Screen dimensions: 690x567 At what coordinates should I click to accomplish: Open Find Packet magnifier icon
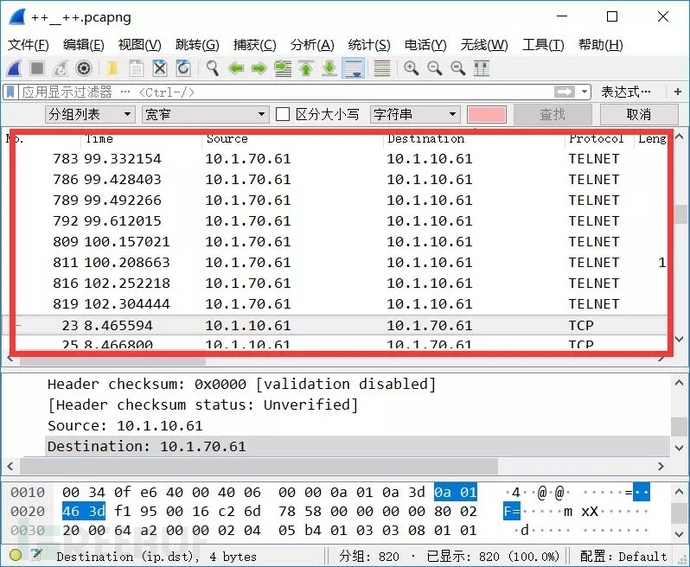click(213, 69)
